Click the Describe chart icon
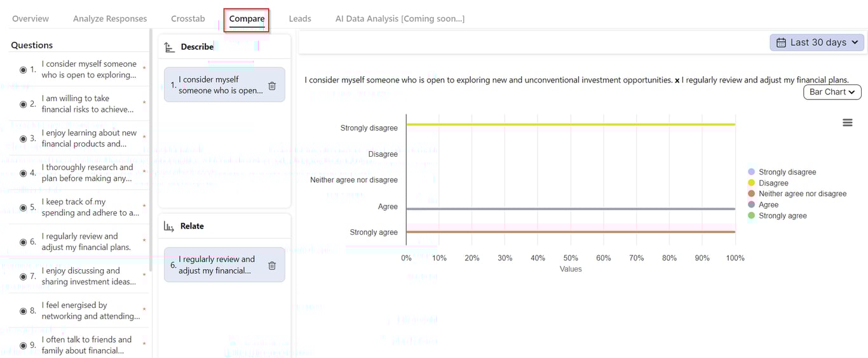The height and width of the screenshot is (358, 868). (169, 47)
